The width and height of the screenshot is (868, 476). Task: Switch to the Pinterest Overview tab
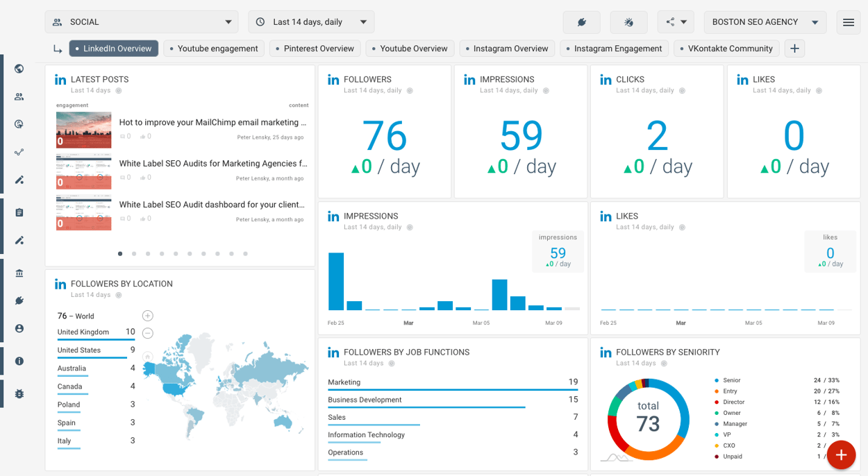coord(315,49)
